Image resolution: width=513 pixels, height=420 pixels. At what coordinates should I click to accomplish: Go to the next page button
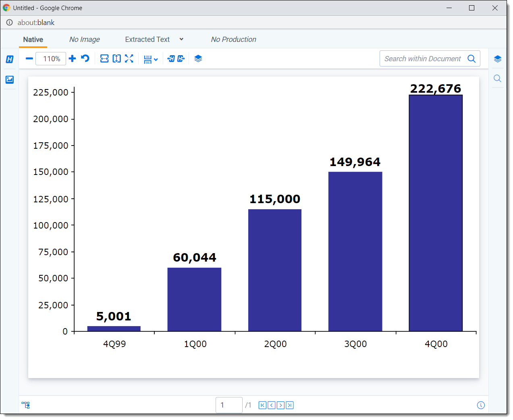tap(280, 405)
